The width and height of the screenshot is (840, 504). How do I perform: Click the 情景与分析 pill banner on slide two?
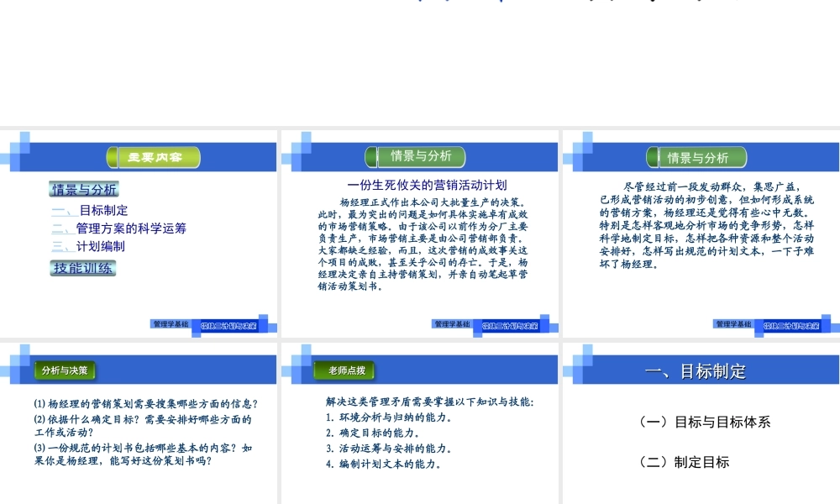[423, 157]
